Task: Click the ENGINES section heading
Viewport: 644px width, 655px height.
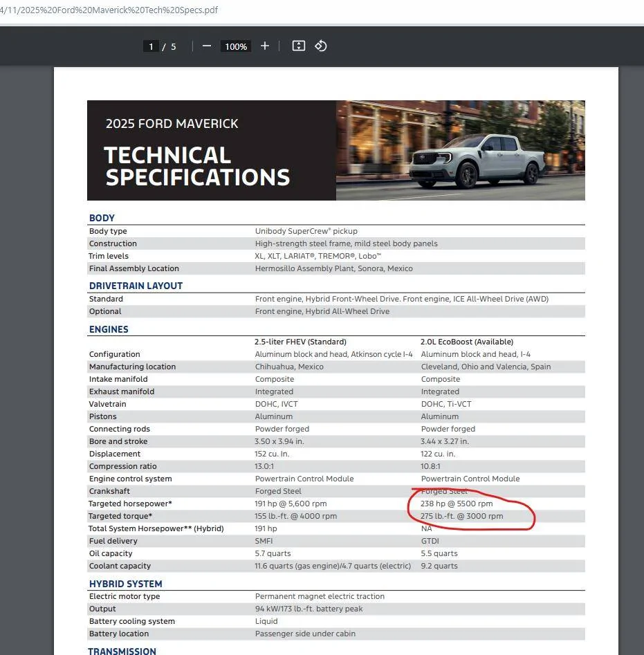Action: tap(109, 329)
